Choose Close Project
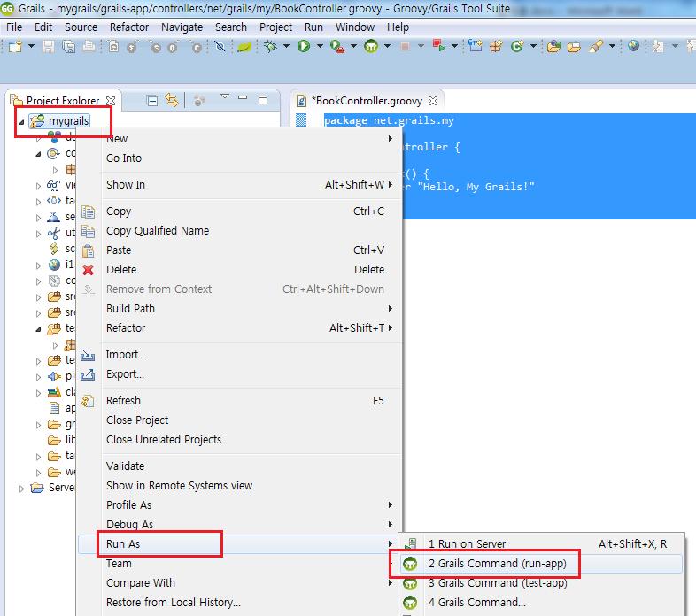 click(240, 420)
